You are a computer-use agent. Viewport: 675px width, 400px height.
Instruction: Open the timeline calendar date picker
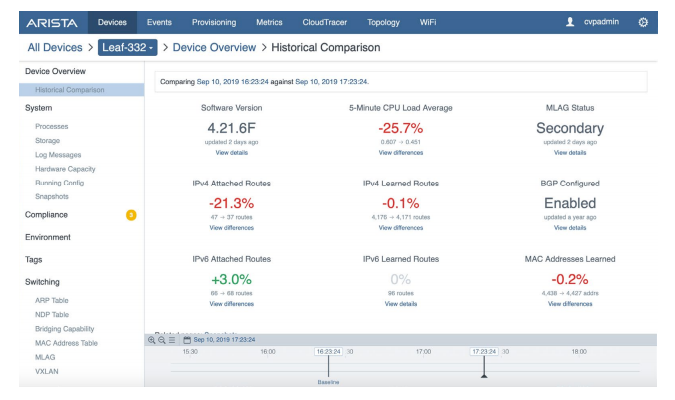click(x=187, y=340)
